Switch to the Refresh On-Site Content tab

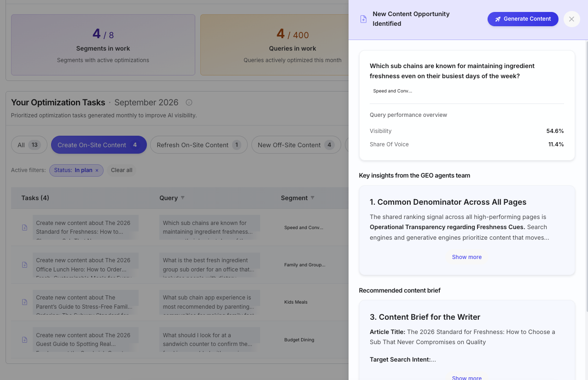199,145
